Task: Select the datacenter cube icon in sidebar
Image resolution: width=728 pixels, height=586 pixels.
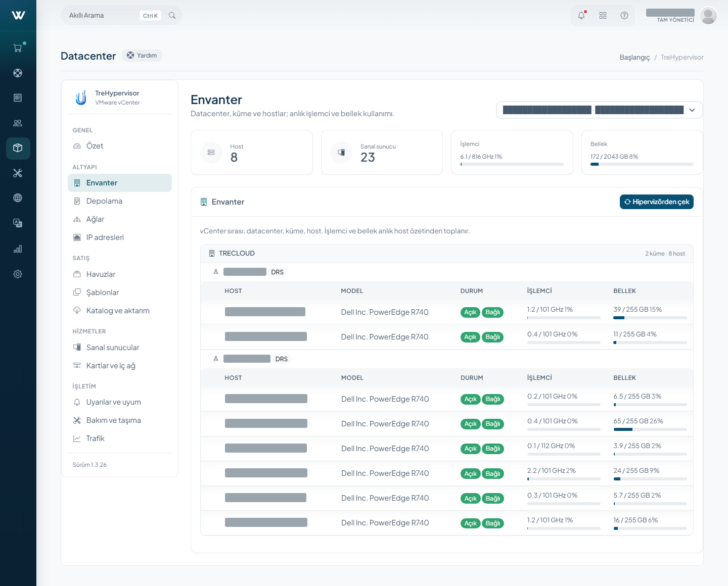Action: (x=18, y=148)
